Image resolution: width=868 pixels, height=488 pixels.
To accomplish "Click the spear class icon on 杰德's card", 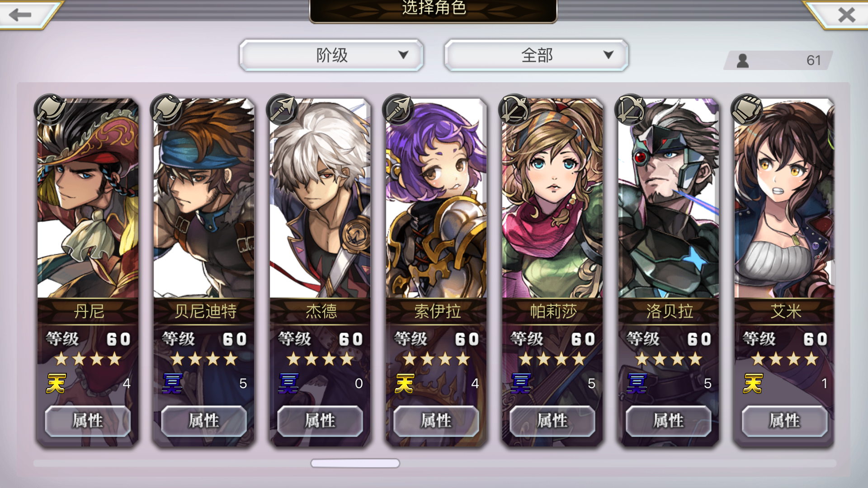I will click(283, 109).
